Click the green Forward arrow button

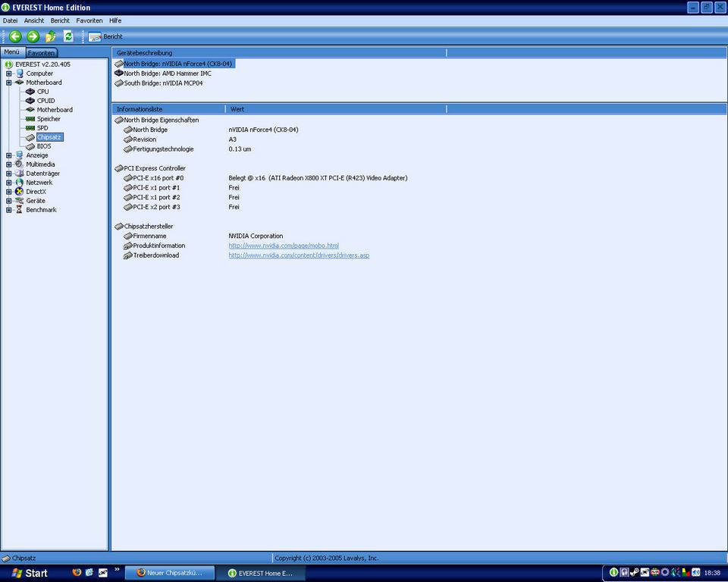click(x=33, y=36)
